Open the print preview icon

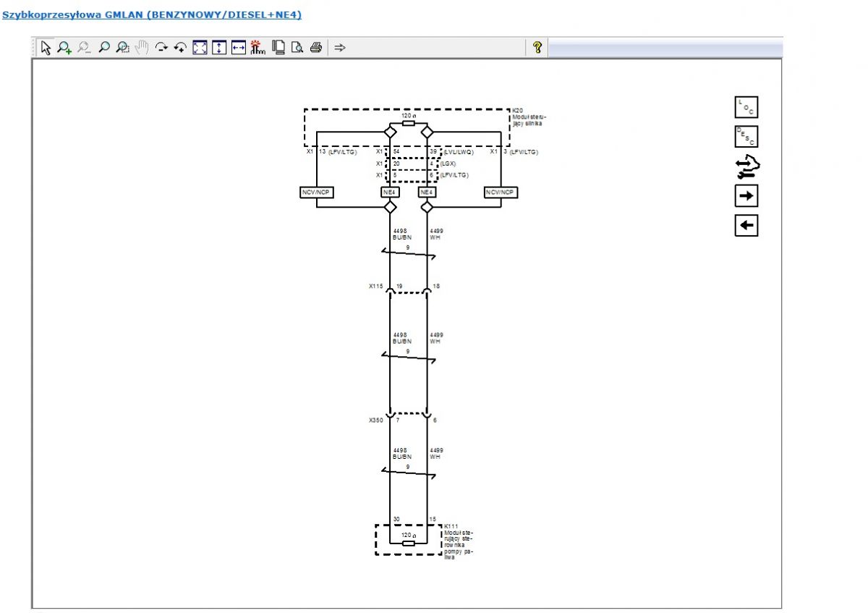(297, 48)
